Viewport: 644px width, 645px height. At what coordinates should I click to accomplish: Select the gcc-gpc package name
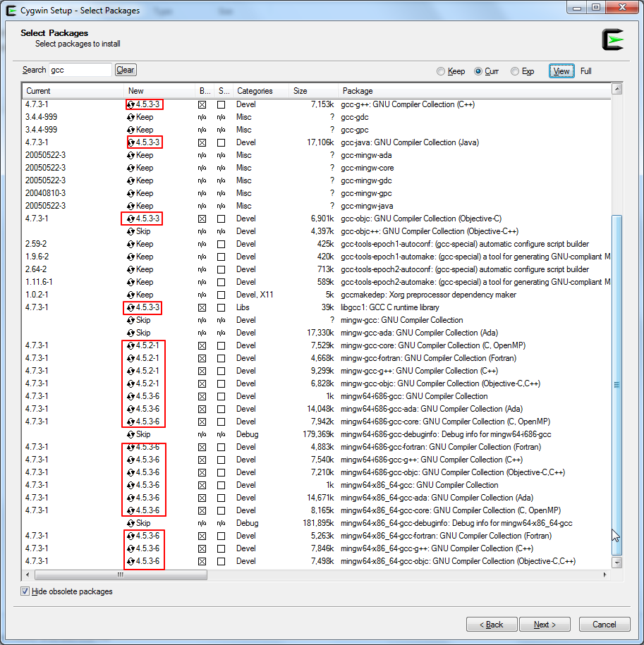coord(354,130)
